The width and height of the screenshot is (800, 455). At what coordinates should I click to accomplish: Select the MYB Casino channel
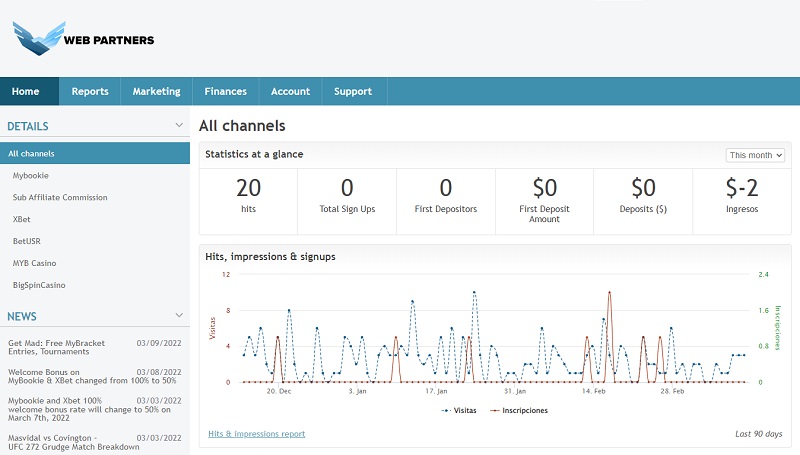click(35, 263)
